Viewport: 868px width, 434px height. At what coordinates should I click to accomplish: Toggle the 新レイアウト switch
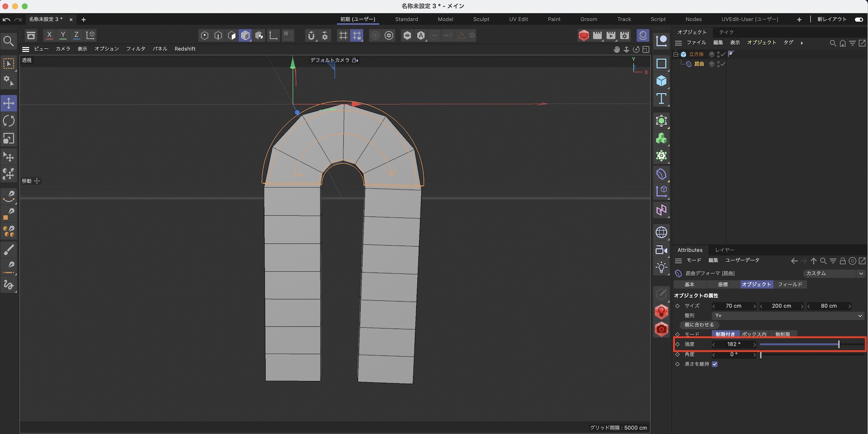(858, 20)
